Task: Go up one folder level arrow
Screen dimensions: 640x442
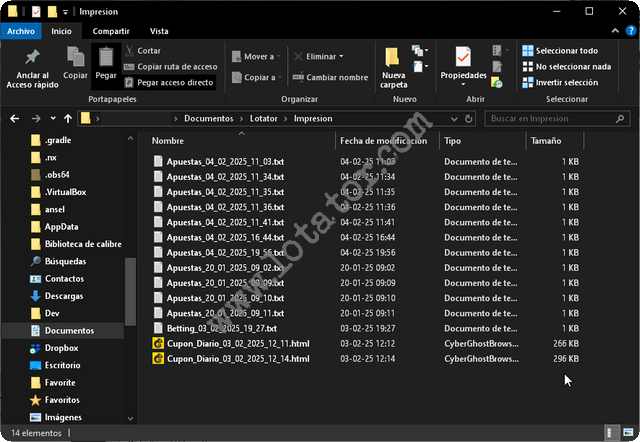Action: point(67,119)
